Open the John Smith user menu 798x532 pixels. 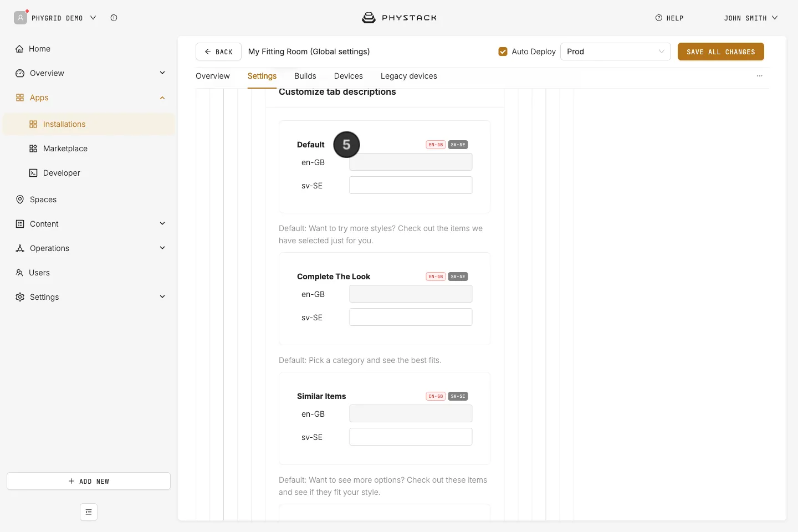click(751, 18)
